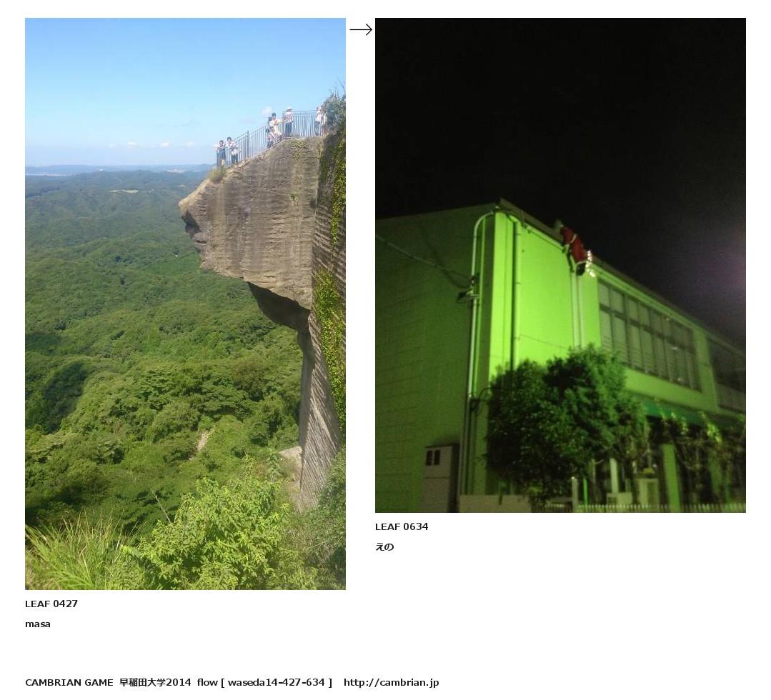Click the gray utility box beside the building
The width and height of the screenshot is (771, 700).
pyautogui.click(x=440, y=478)
